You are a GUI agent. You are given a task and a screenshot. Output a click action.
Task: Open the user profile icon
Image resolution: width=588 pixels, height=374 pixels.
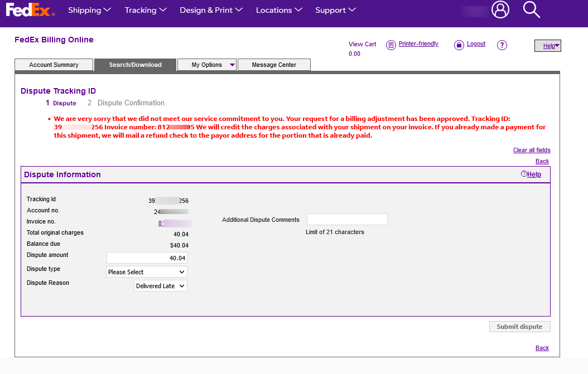(500, 9)
